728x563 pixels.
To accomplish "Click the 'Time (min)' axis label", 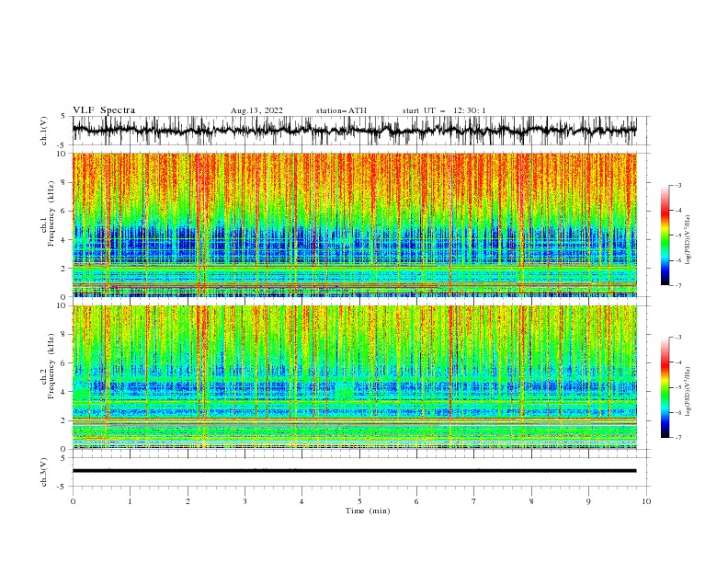I will point(368,511).
